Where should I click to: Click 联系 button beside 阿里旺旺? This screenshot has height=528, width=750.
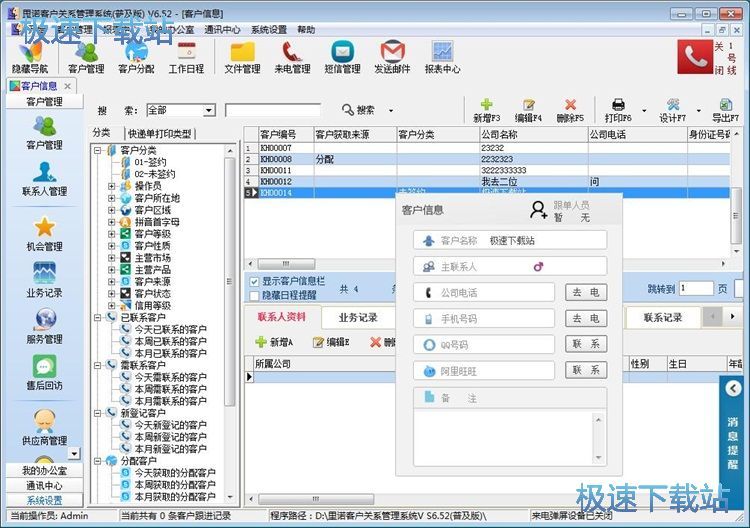coord(586,370)
